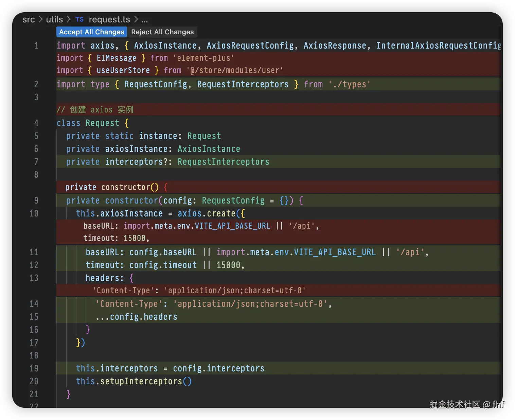Click the Accept All Changes button

click(x=92, y=32)
